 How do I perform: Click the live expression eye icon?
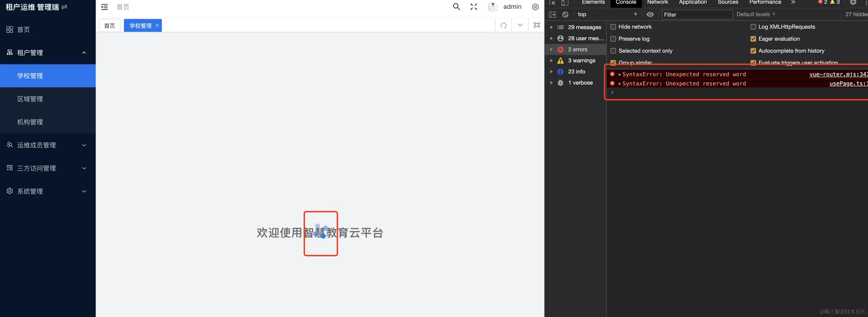pyautogui.click(x=650, y=14)
